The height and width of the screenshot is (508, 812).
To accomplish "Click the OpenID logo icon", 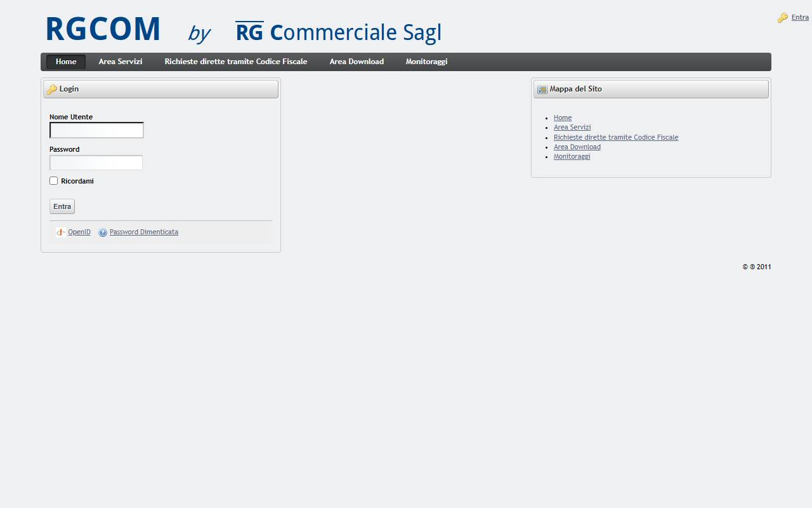I will (61, 232).
